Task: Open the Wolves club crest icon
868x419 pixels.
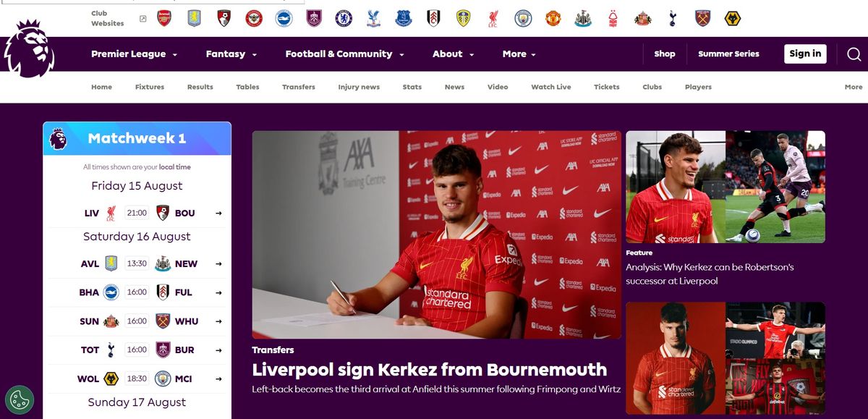Action: (x=732, y=18)
